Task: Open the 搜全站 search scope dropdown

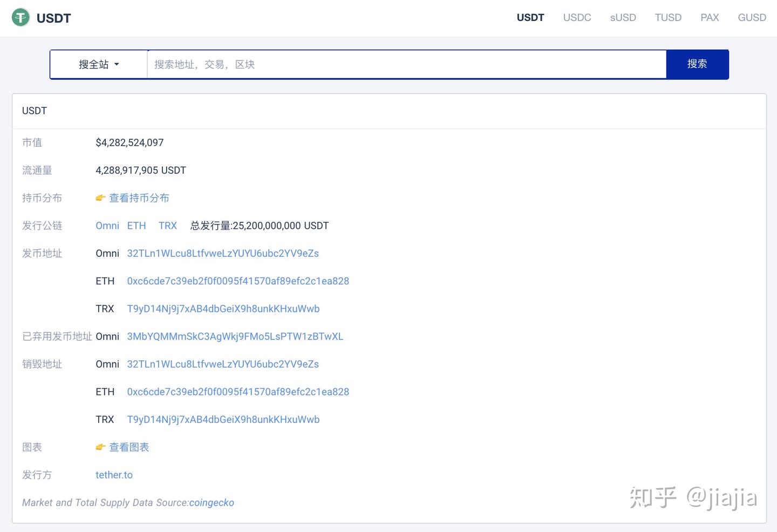Action: pyautogui.click(x=99, y=64)
